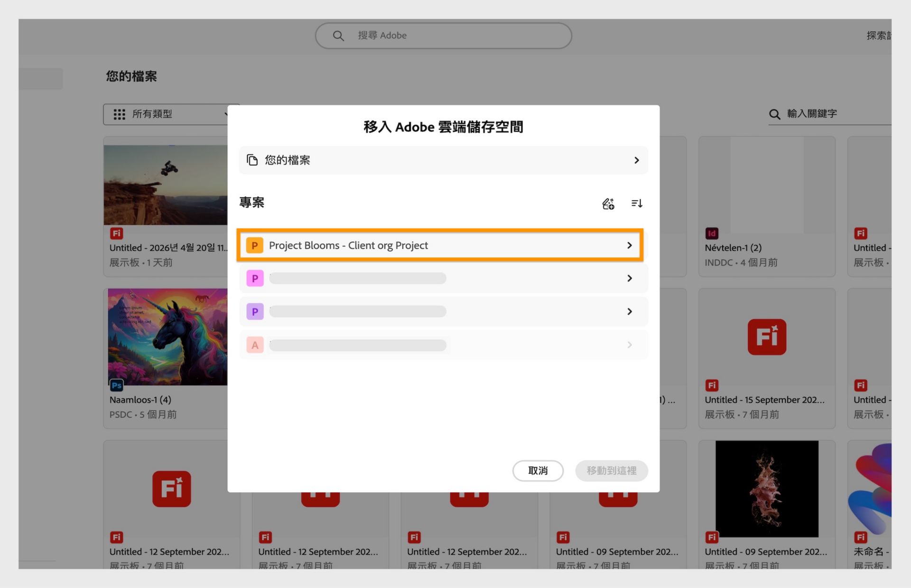Click the Névtelen-1 (2) file name

[733, 248]
